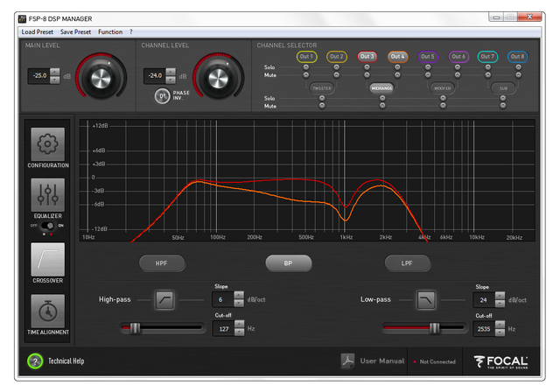Select the Out 4 channel button
The width and height of the screenshot is (560, 392).
(x=398, y=56)
